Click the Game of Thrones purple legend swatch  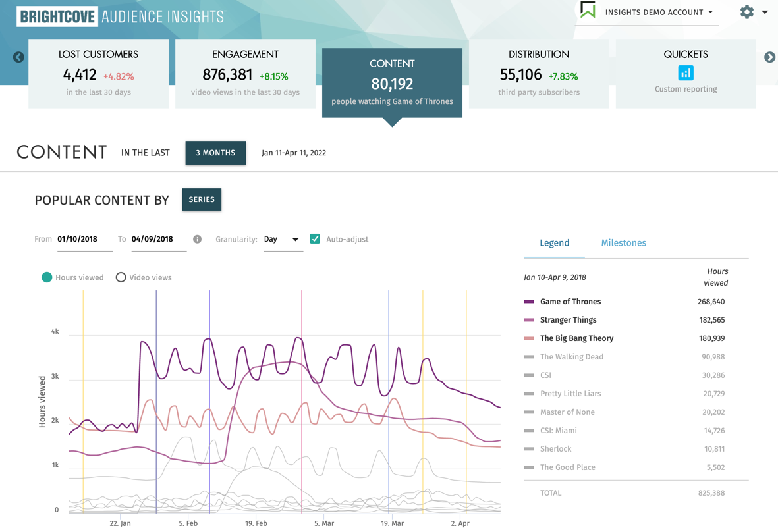[x=528, y=302]
